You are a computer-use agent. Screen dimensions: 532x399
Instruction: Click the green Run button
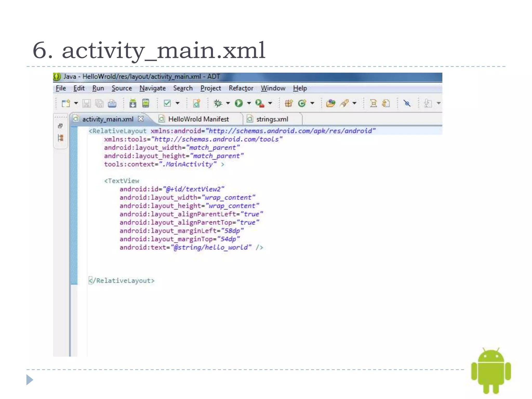[x=239, y=103]
